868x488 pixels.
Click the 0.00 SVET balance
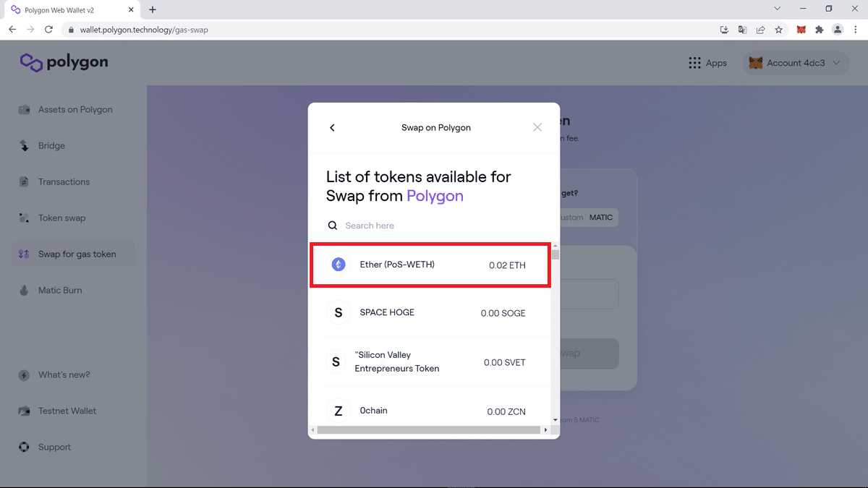click(504, 362)
